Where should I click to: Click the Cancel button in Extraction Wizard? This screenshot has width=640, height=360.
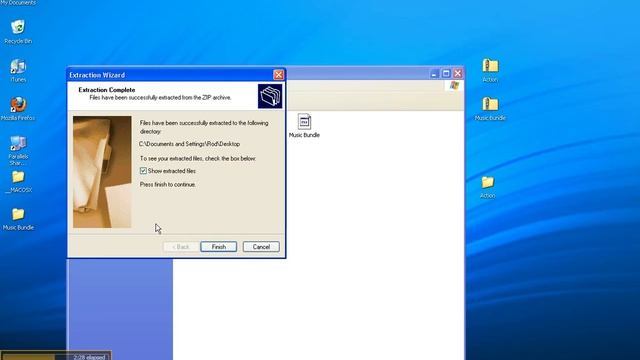[x=261, y=247]
